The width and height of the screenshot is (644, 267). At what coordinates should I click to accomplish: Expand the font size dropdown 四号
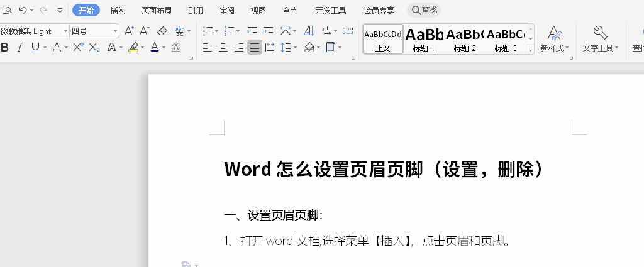(115, 31)
